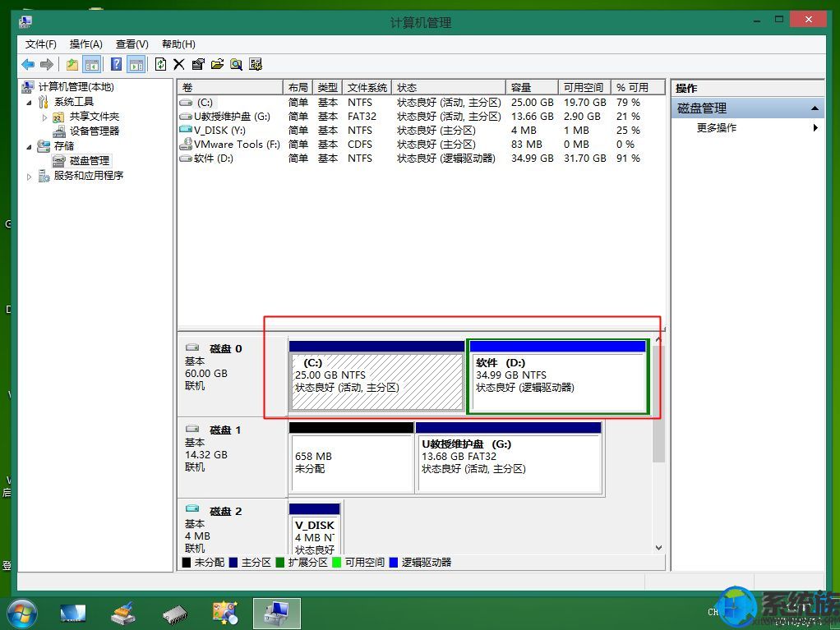Sort by the 文件系统 column header
840x630 pixels.
coord(367,87)
